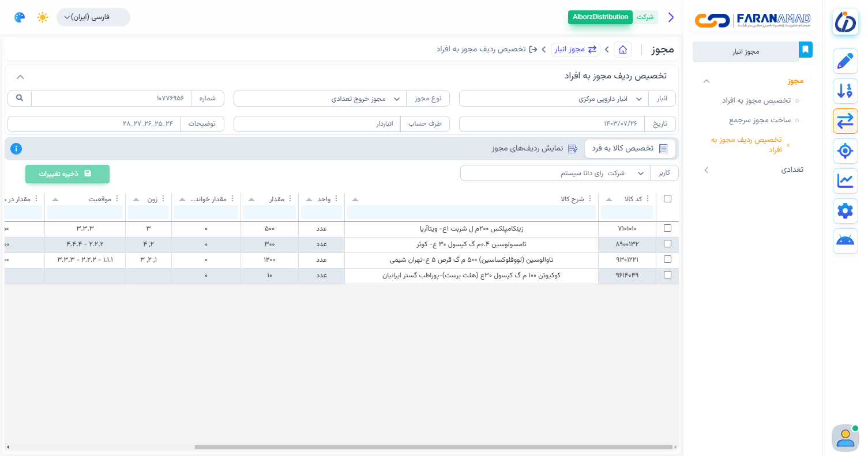
Task: Check row with code ۸۹۰۰۱۳۲
Action: click(x=668, y=244)
